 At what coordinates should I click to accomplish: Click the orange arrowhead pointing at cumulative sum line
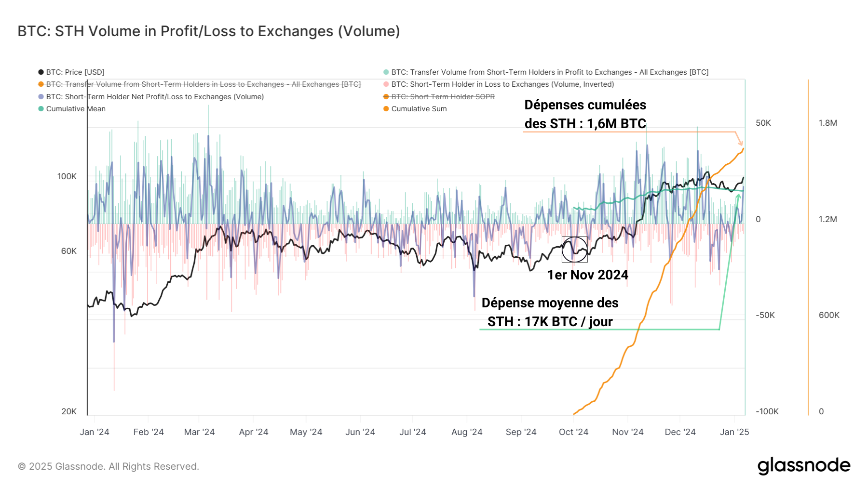740,143
